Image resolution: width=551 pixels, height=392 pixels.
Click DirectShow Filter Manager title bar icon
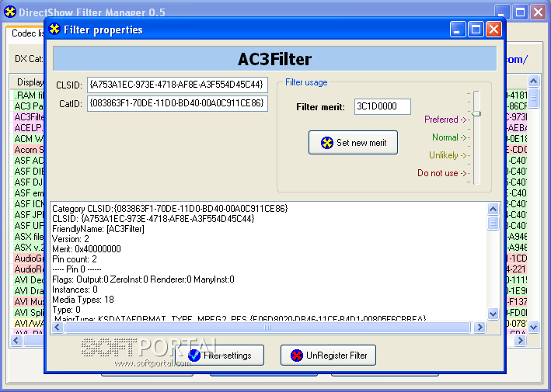coord(10,12)
